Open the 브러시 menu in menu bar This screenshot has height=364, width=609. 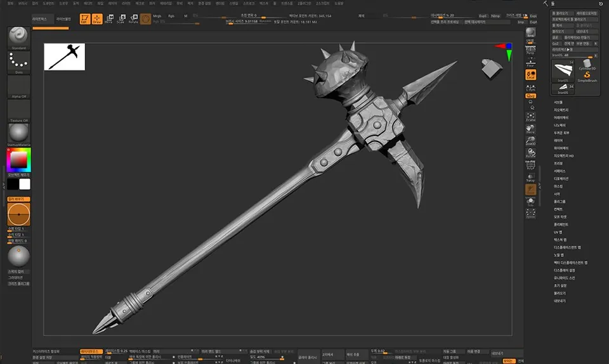pos(23,3)
